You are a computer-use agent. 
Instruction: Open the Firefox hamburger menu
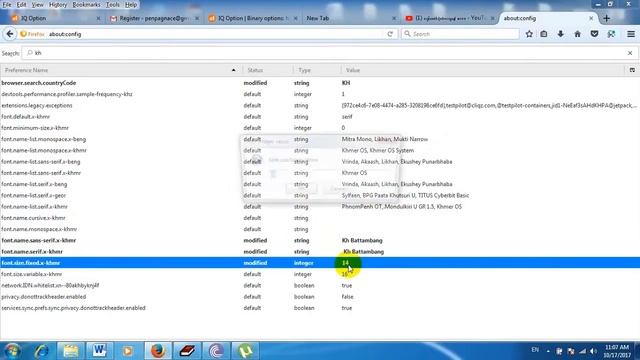click(x=631, y=34)
